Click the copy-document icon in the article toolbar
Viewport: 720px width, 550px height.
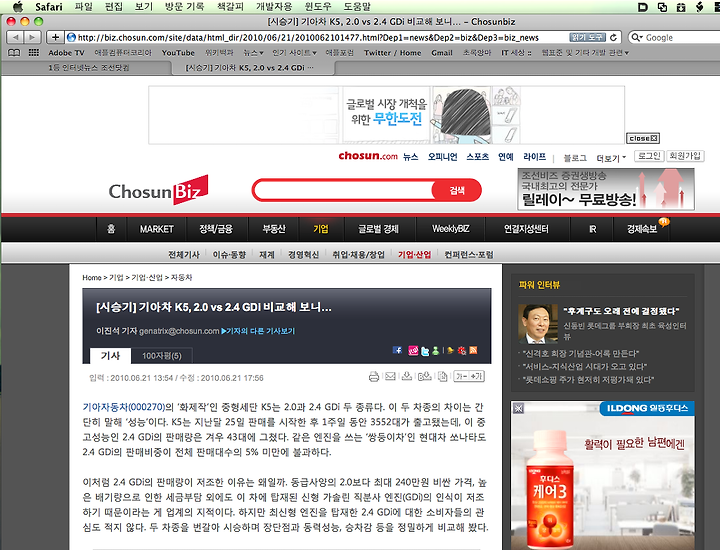tap(443, 376)
